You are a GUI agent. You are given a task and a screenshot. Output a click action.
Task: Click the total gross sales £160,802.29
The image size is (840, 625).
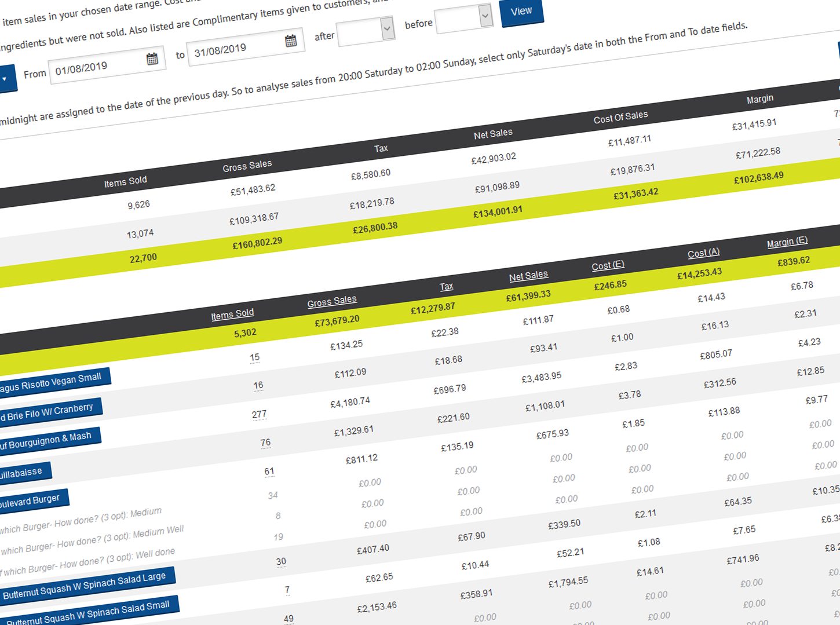pos(257,243)
